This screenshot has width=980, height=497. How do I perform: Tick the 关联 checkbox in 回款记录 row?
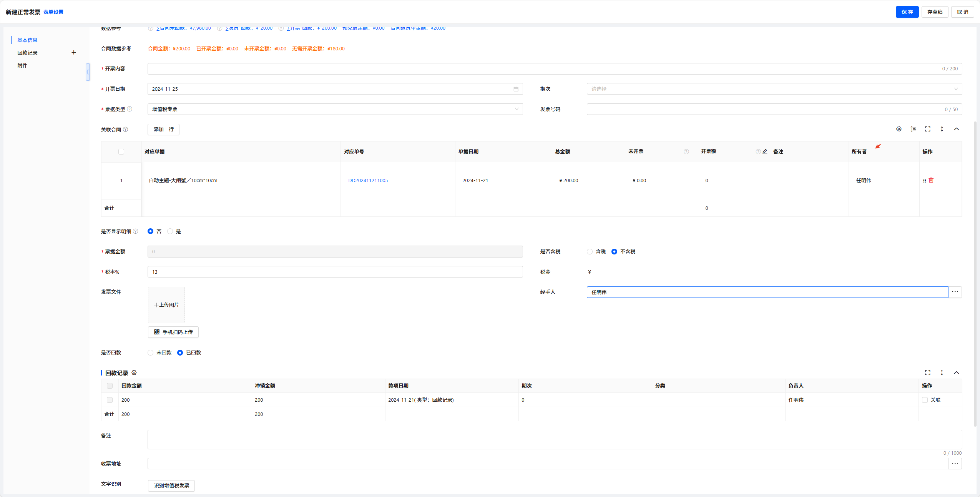click(925, 400)
